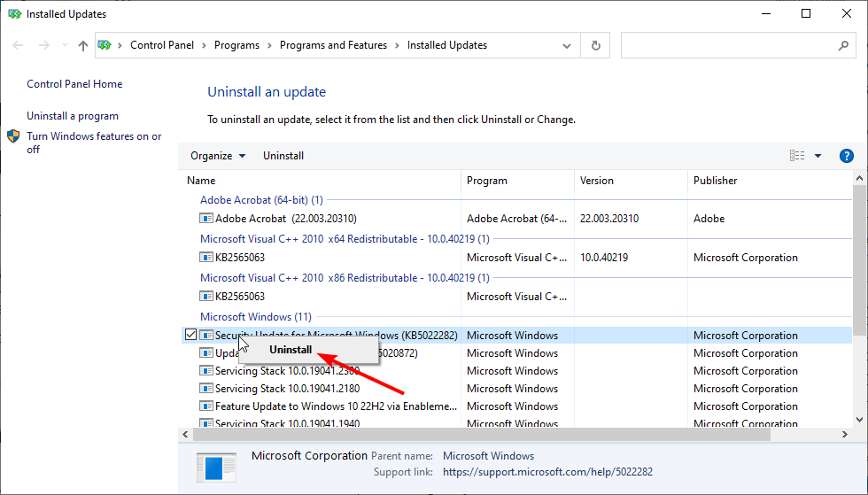Image resolution: width=868 pixels, height=495 pixels.
Task: Open the recent locations dropdown arrow
Action: (65, 45)
